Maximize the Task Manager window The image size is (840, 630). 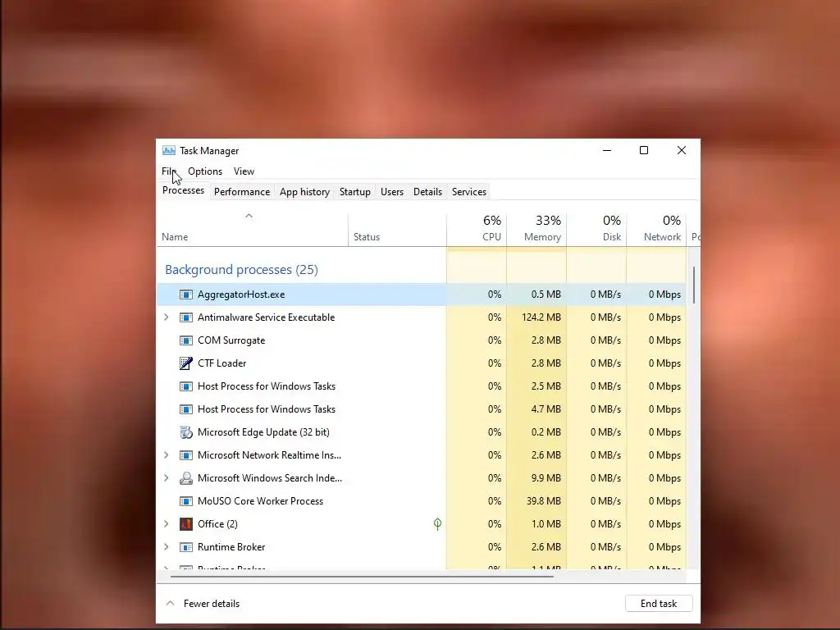coord(644,151)
